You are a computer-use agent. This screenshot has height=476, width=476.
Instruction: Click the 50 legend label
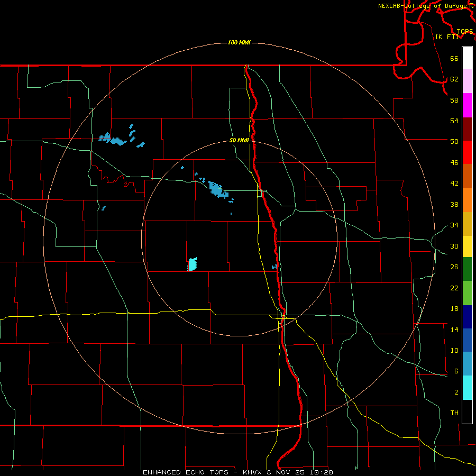[x=454, y=142]
